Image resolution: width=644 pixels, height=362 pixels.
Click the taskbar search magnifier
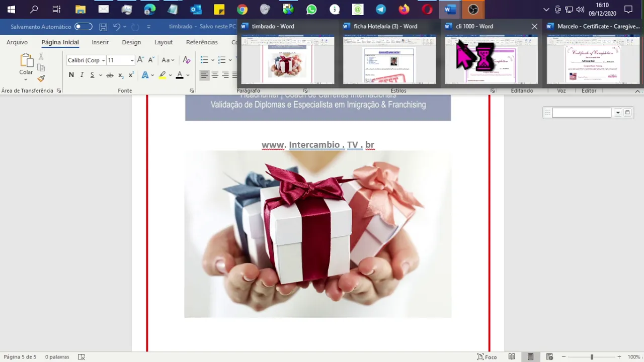[x=34, y=9]
